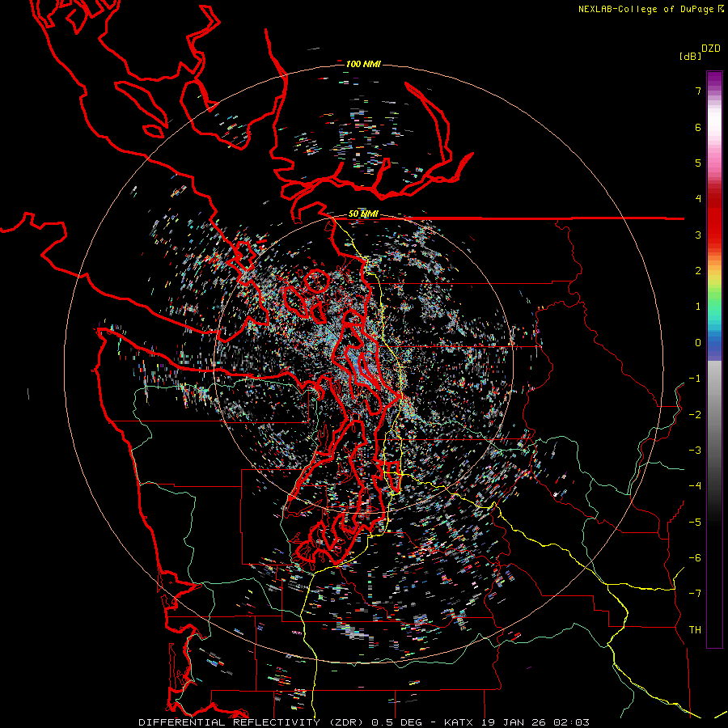Screen dimensions: 728x728
Task: Click the 6 value on the color scale
Action: click(698, 127)
